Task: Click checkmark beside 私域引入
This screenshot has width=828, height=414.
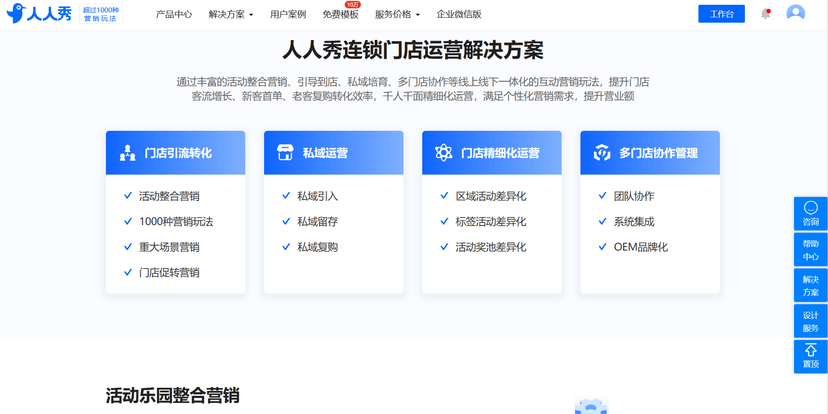Action: (286, 196)
